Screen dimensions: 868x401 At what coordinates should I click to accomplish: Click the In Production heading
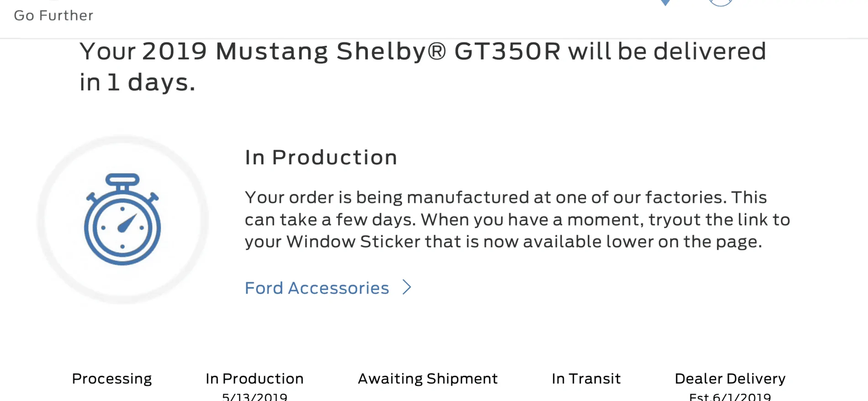(321, 158)
